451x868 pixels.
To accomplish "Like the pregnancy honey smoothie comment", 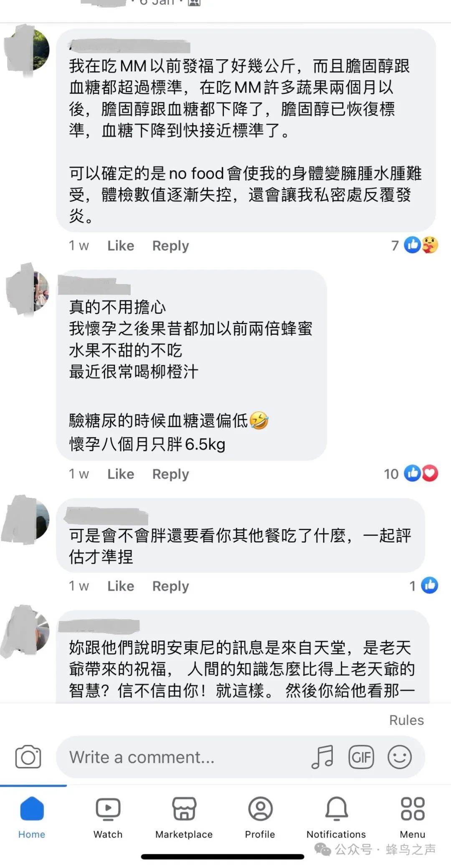I will pos(121,474).
